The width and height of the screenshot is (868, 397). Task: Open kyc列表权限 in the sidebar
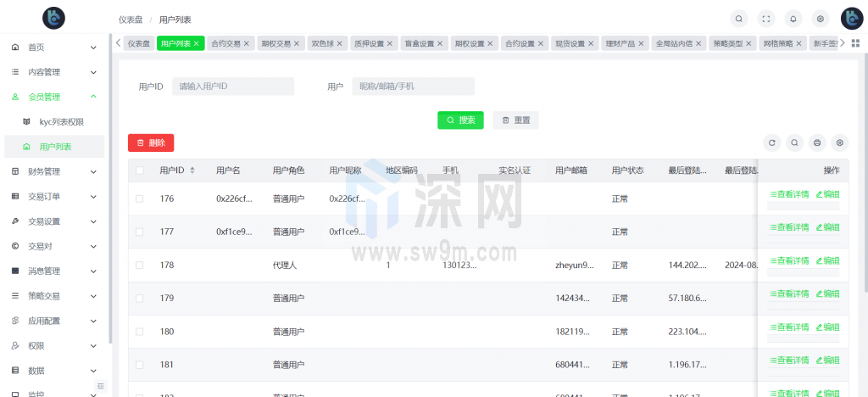(61, 121)
